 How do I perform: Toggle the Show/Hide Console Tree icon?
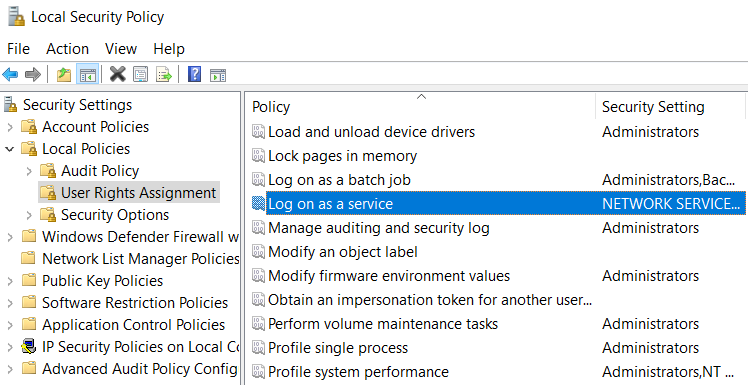coord(88,74)
